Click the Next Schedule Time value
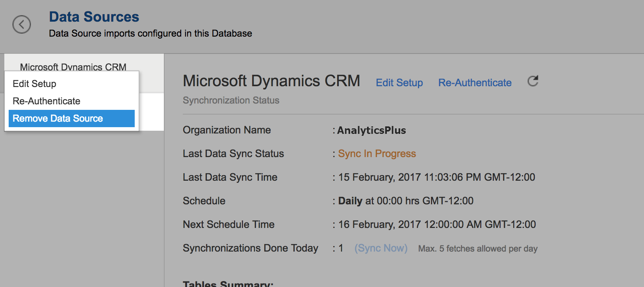Screen dimensions: 644x287 437,224
